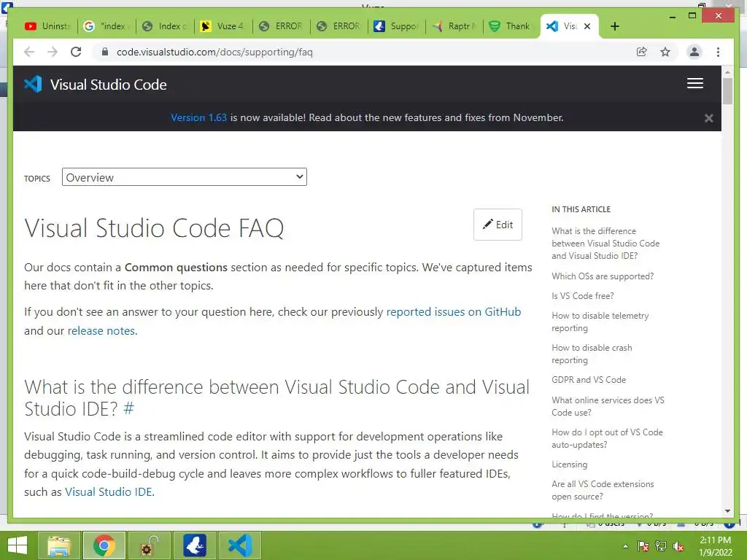Jump to Is VS Code free? section

583,296
